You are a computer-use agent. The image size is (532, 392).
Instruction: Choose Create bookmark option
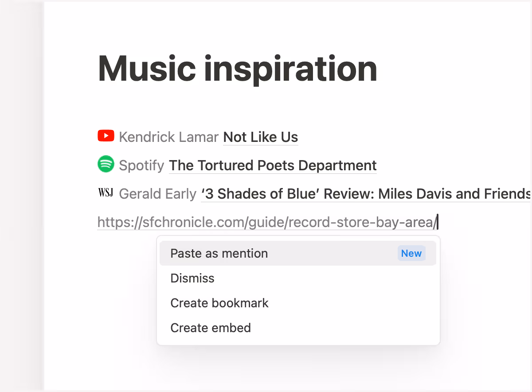coord(219,303)
